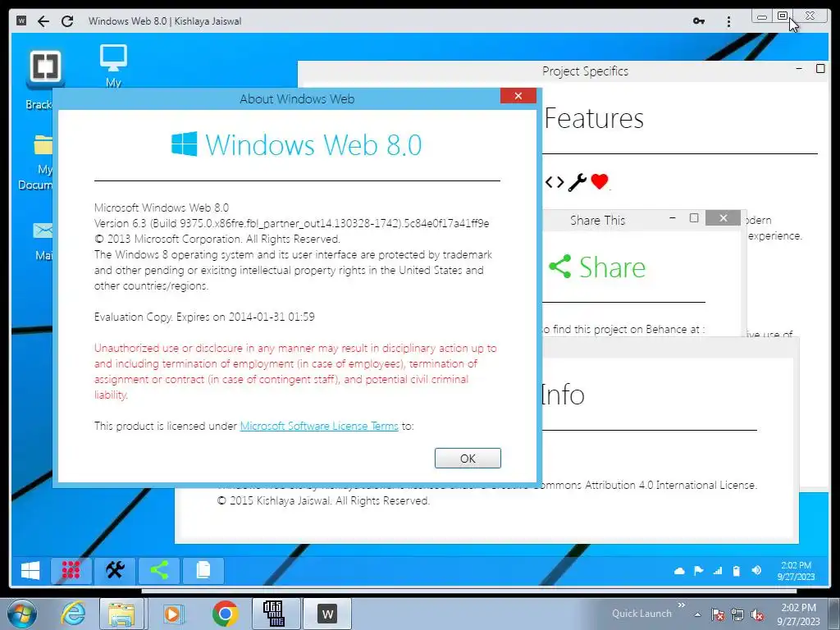Open the Microsoft Software License Terms link
Viewport: 840px width, 630px height.
319,426
